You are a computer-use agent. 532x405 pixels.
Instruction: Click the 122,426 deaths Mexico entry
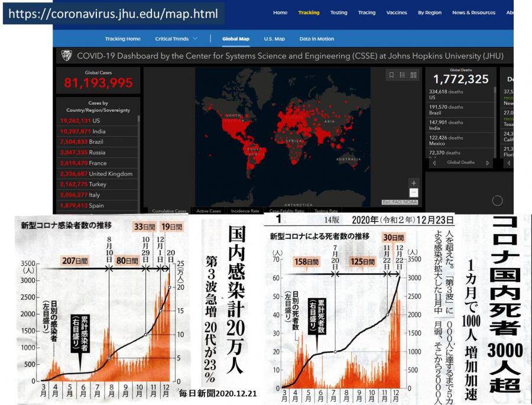pyautogui.click(x=460, y=140)
